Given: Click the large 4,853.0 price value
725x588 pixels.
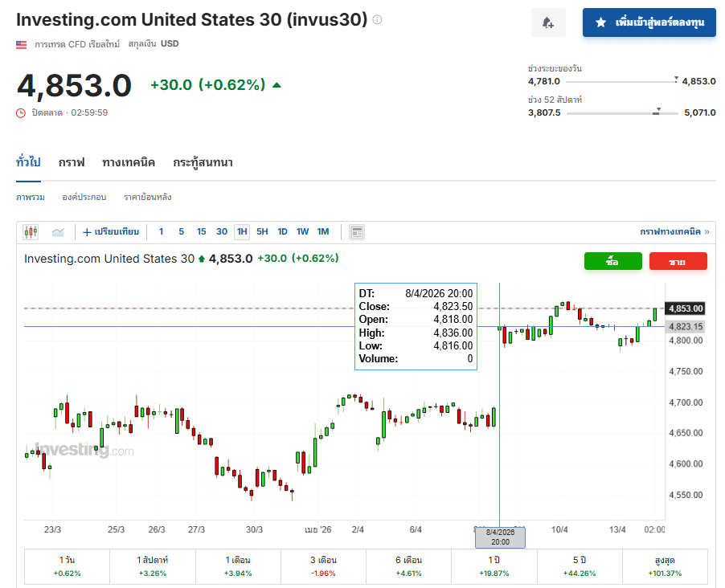Looking at the screenshot, I should [75, 86].
